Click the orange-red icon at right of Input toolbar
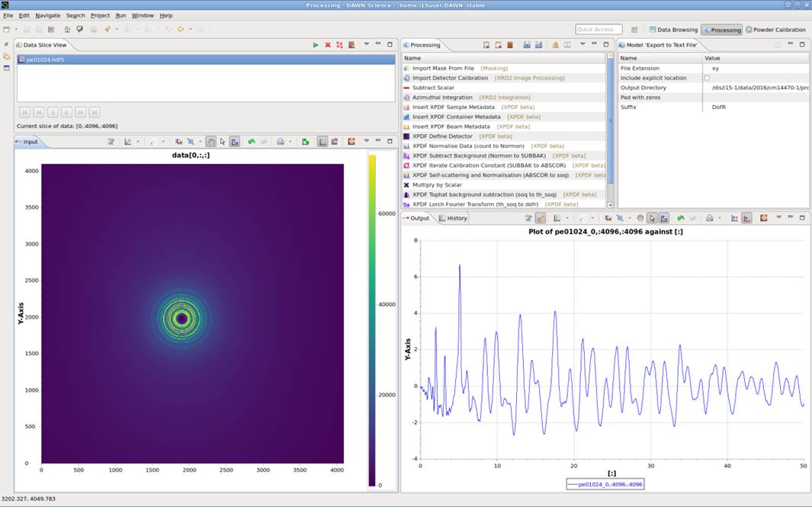Viewport: 812px width, 507px height. (351, 141)
